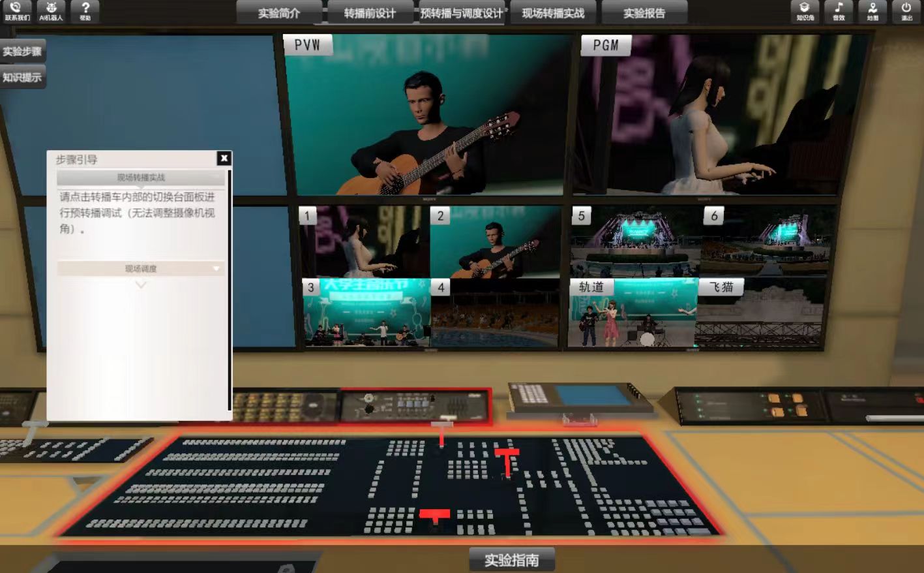
Task: Click the 知识提示 side button
Action: (22, 78)
